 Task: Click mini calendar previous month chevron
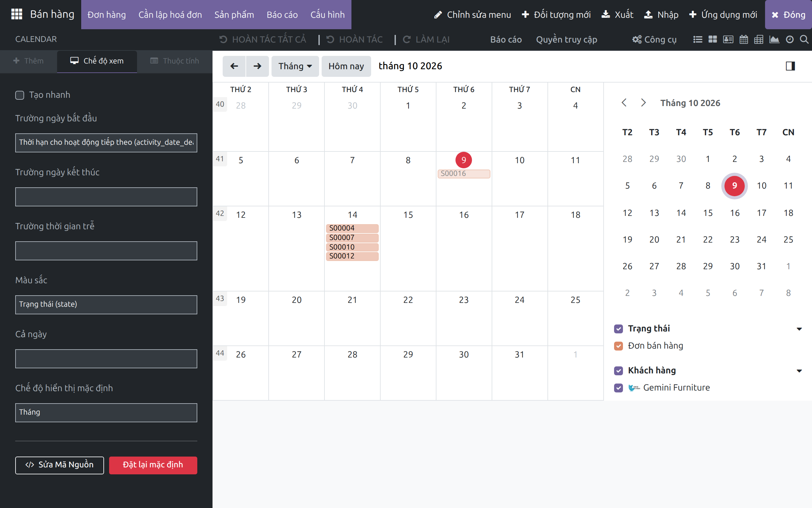pyautogui.click(x=624, y=103)
